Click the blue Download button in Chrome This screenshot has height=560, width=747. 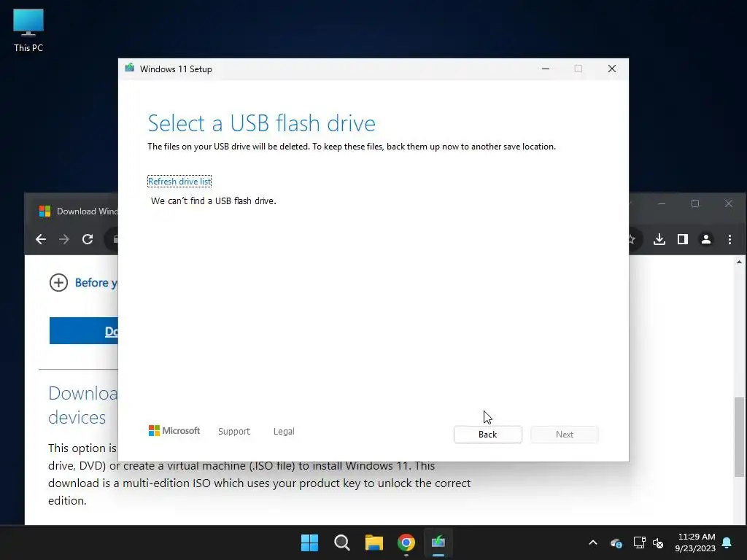84,330
